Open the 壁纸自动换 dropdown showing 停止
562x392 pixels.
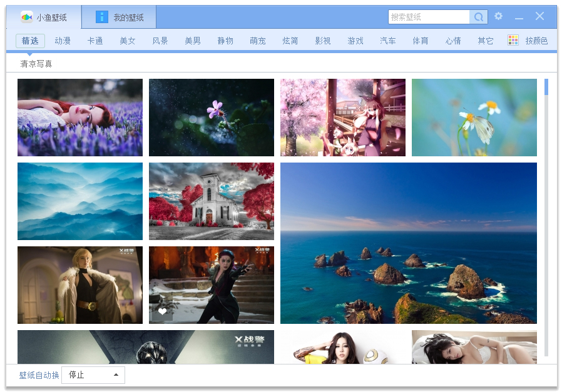93,375
